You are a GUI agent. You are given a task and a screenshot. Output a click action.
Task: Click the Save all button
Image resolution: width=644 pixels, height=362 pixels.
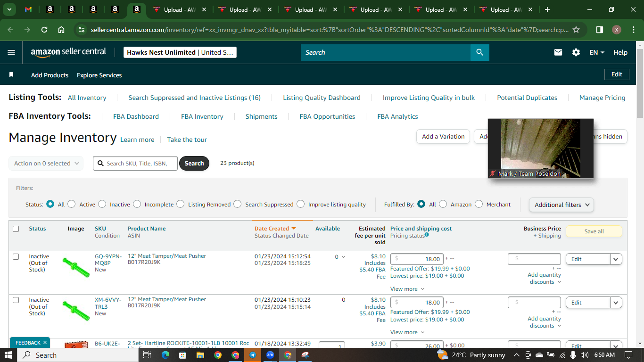(x=594, y=231)
